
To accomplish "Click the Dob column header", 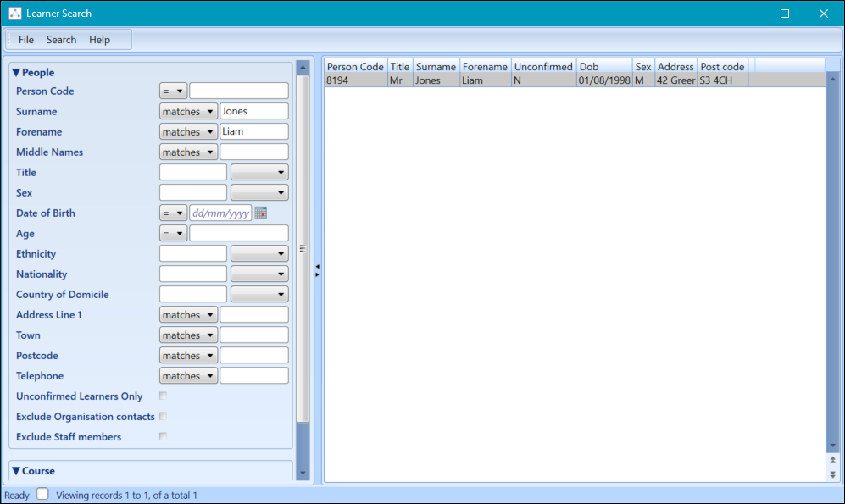I will (x=603, y=67).
